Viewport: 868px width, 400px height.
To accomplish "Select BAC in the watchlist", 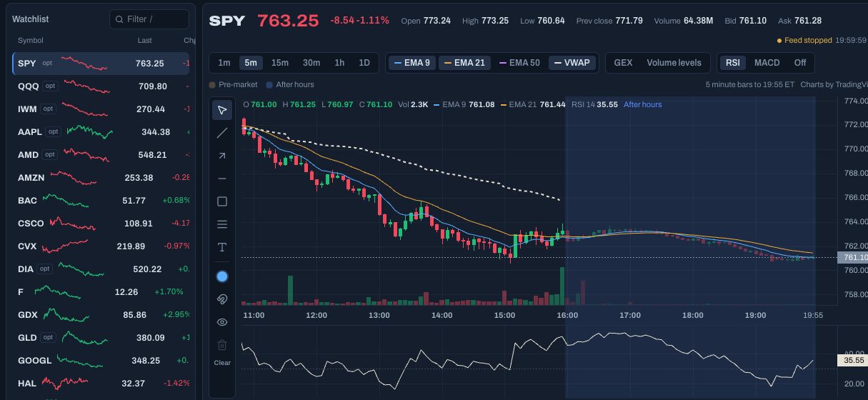I will point(101,201).
